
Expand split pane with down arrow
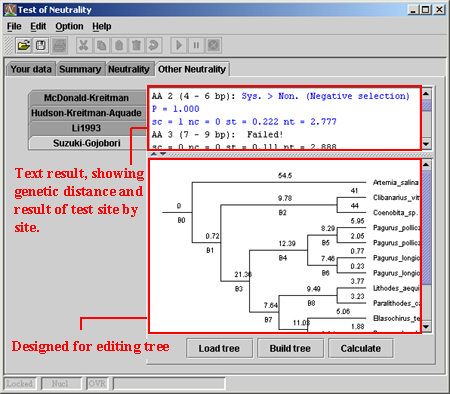(x=163, y=154)
